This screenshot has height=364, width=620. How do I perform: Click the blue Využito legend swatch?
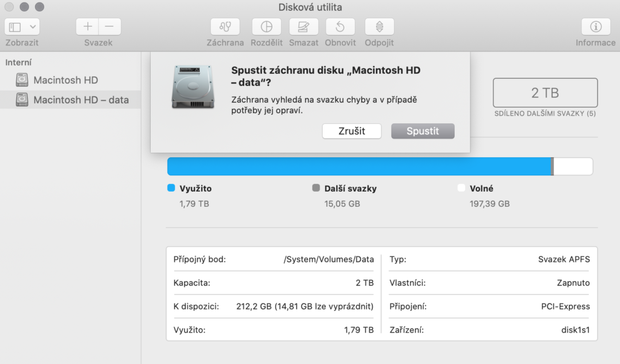(171, 188)
